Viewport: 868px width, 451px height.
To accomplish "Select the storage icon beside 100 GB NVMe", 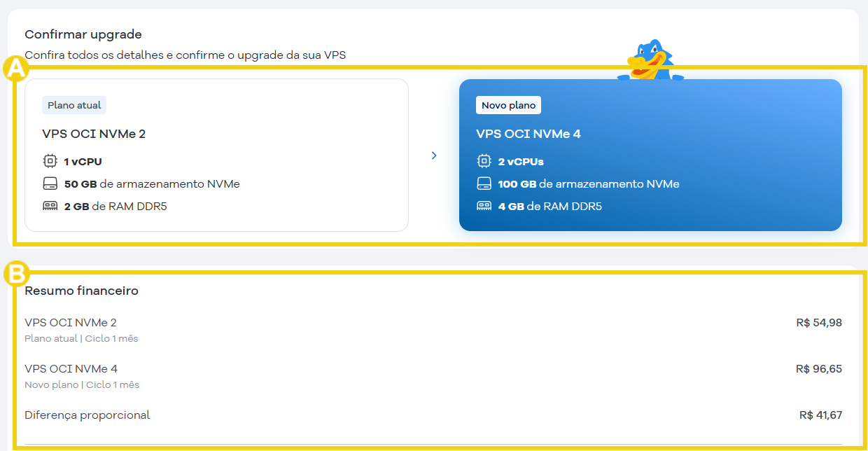I will 483,183.
